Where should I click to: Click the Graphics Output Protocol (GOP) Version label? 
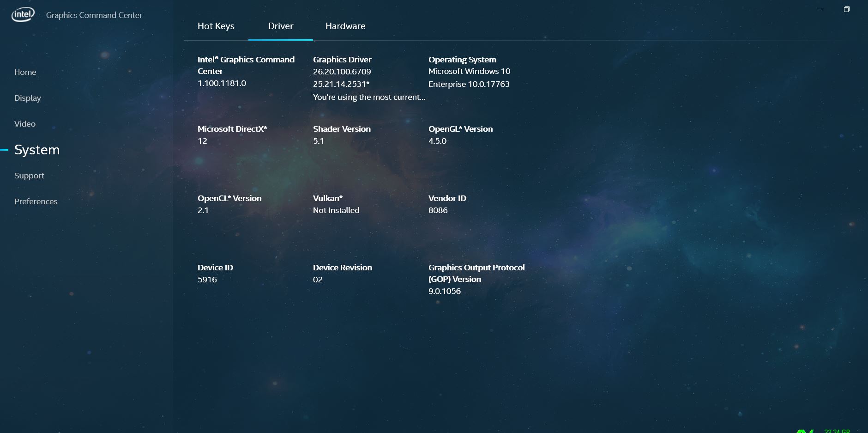(476, 273)
